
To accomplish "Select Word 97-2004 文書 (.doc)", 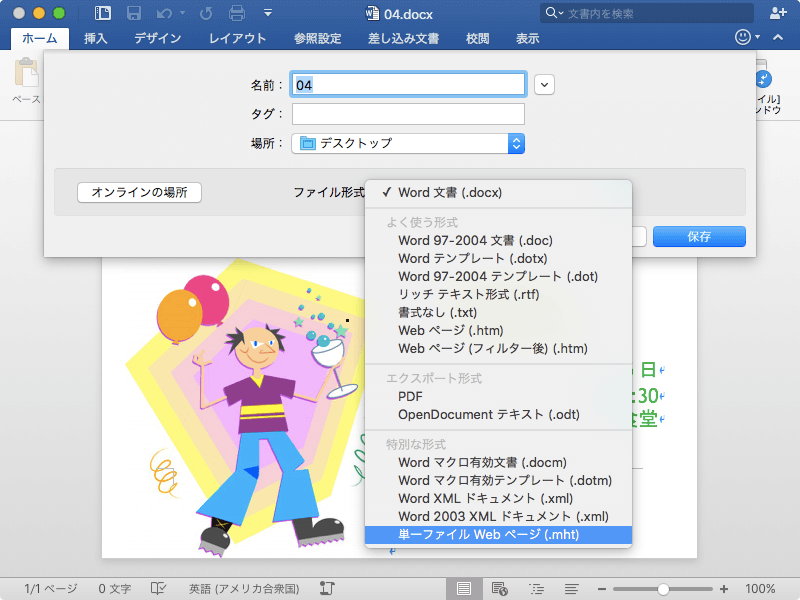I will pyautogui.click(x=498, y=240).
